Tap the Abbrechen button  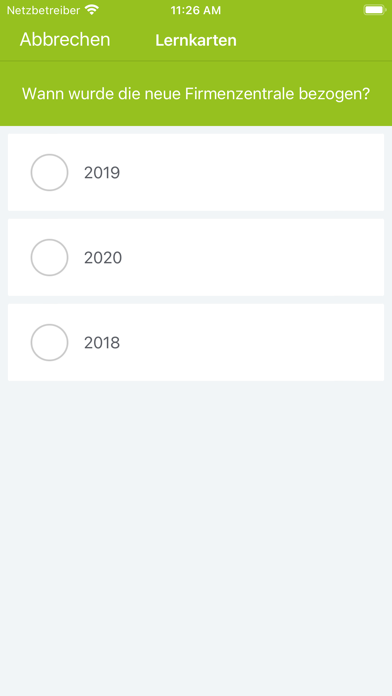click(65, 40)
